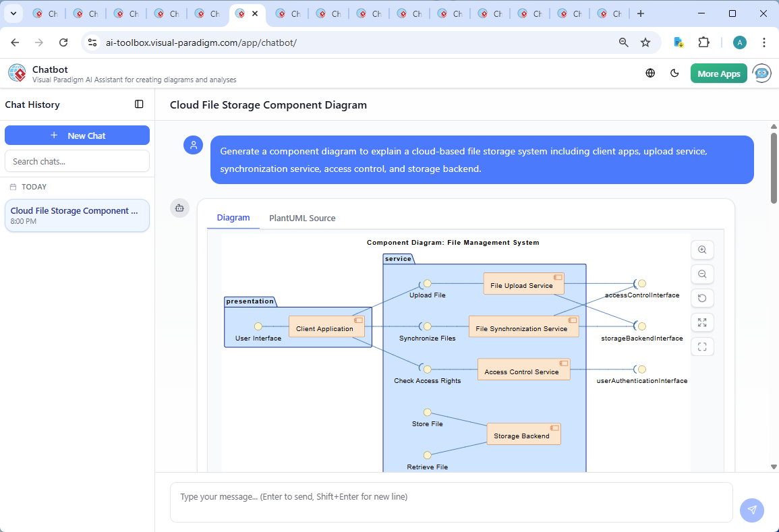Image resolution: width=779 pixels, height=532 pixels.
Task: Open browser extensions puzzle icon
Action: [x=703, y=42]
